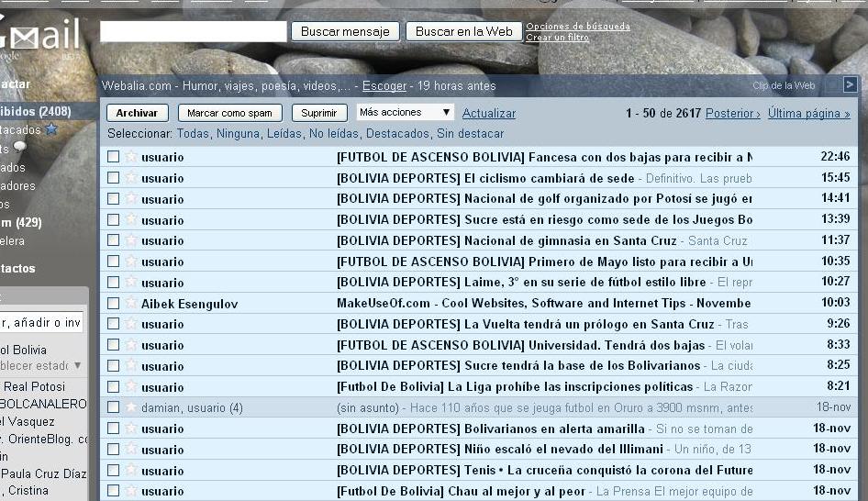Click the Suprimir button
The width and height of the screenshot is (868, 501).
click(x=319, y=113)
